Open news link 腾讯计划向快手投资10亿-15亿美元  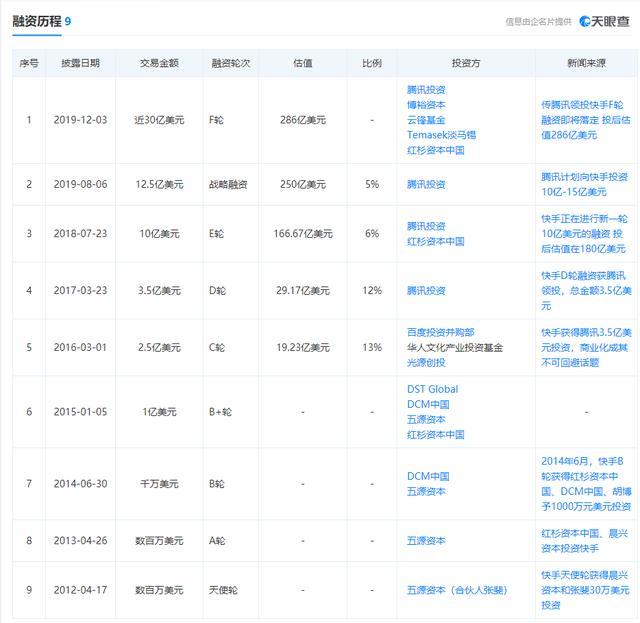click(x=584, y=185)
